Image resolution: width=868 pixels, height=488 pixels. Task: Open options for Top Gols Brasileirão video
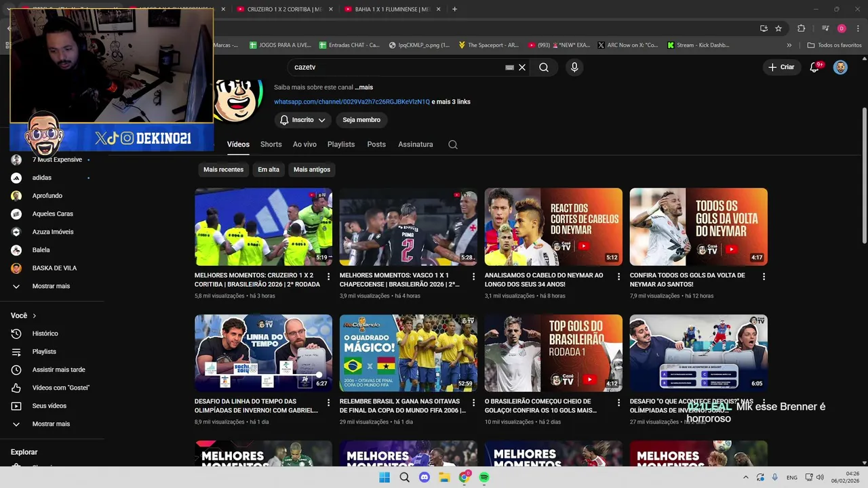pos(618,403)
